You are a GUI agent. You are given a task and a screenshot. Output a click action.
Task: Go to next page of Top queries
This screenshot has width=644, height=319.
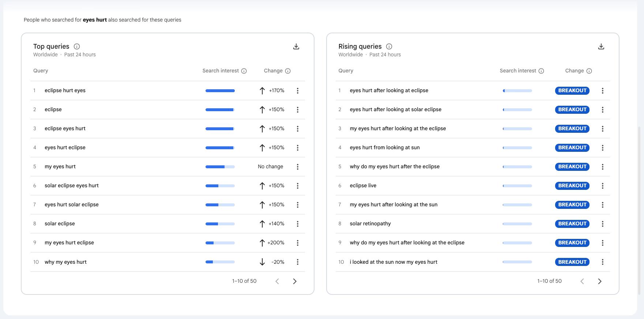[x=295, y=281]
